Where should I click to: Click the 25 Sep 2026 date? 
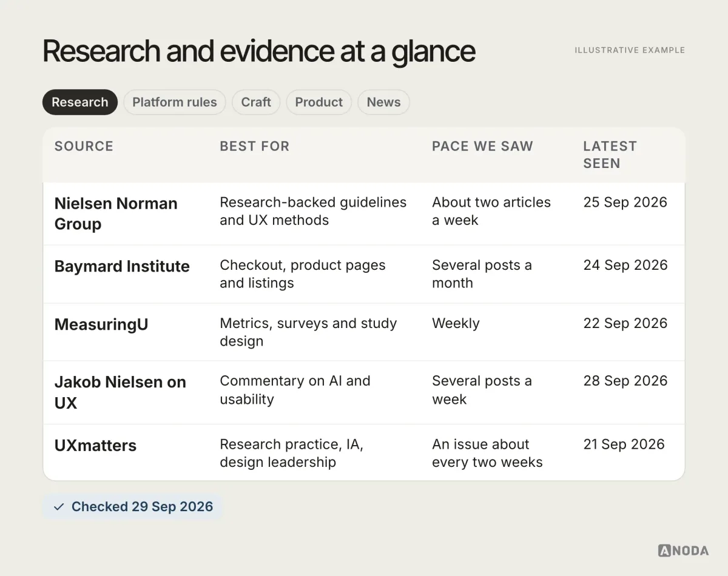pyautogui.click(x=625, y=203)
